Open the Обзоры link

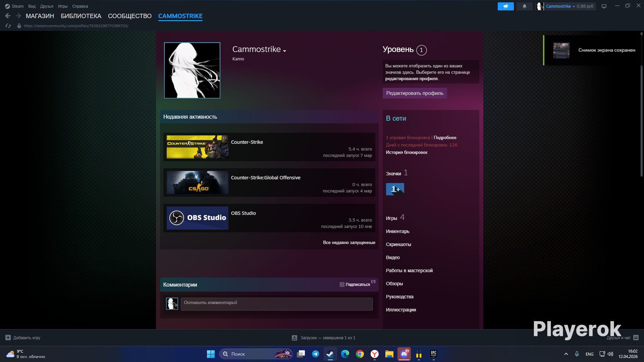coord(394,283)
